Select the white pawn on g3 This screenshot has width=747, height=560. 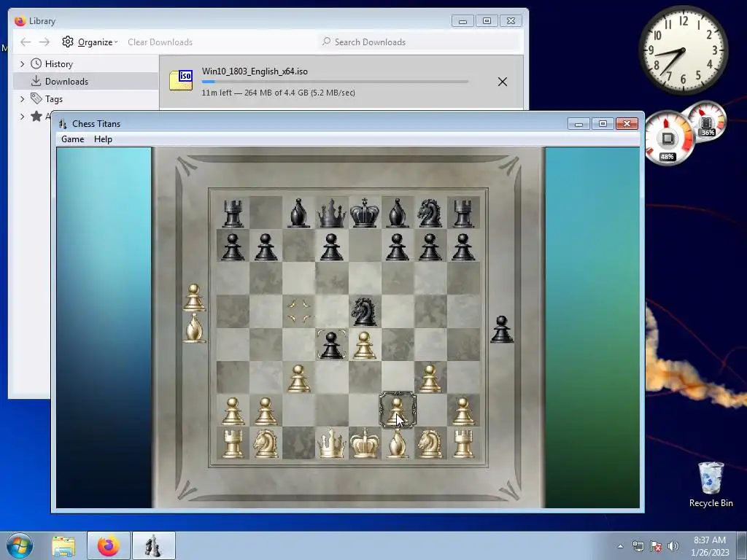point(430,378)
